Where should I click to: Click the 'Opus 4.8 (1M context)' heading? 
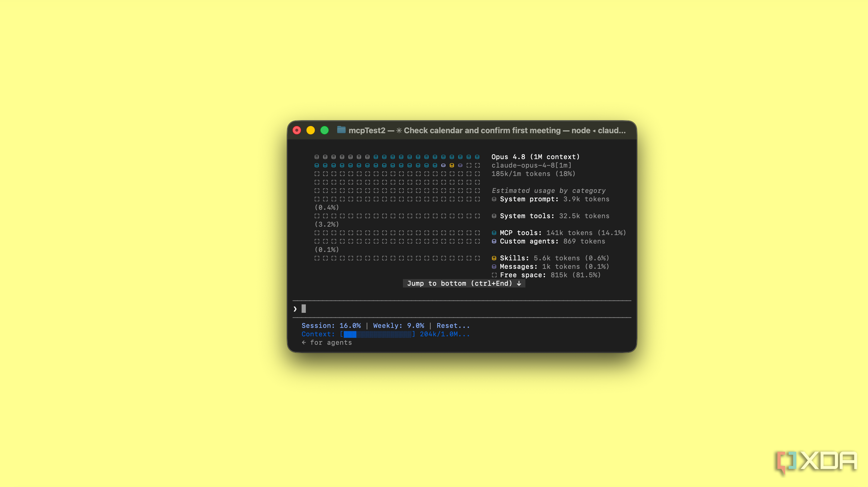(535, 157)
